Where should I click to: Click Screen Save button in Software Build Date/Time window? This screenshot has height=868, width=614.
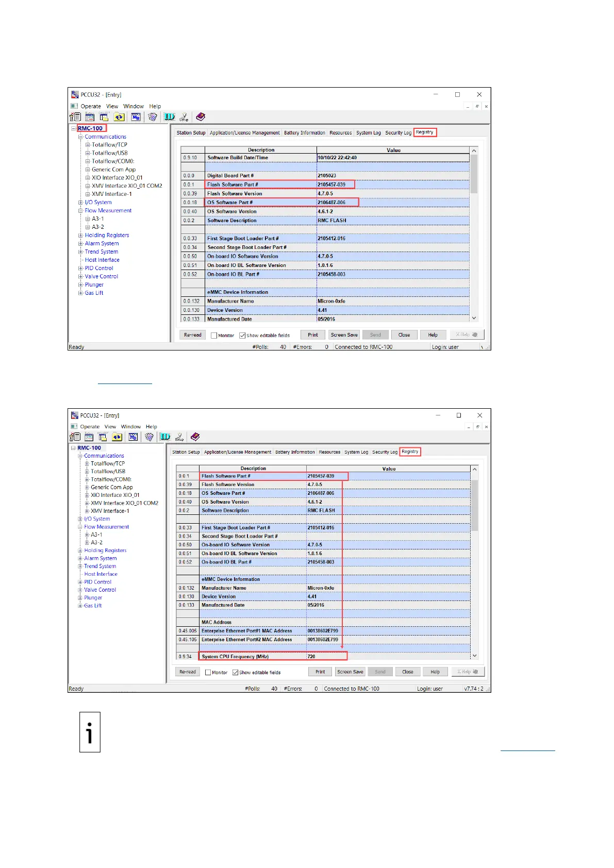point(344,335)
